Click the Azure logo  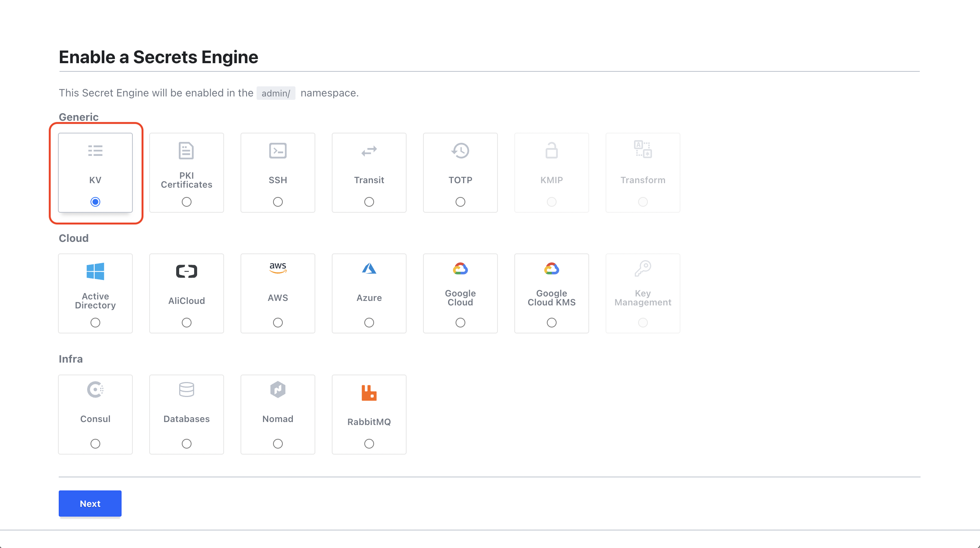(369, 268)
